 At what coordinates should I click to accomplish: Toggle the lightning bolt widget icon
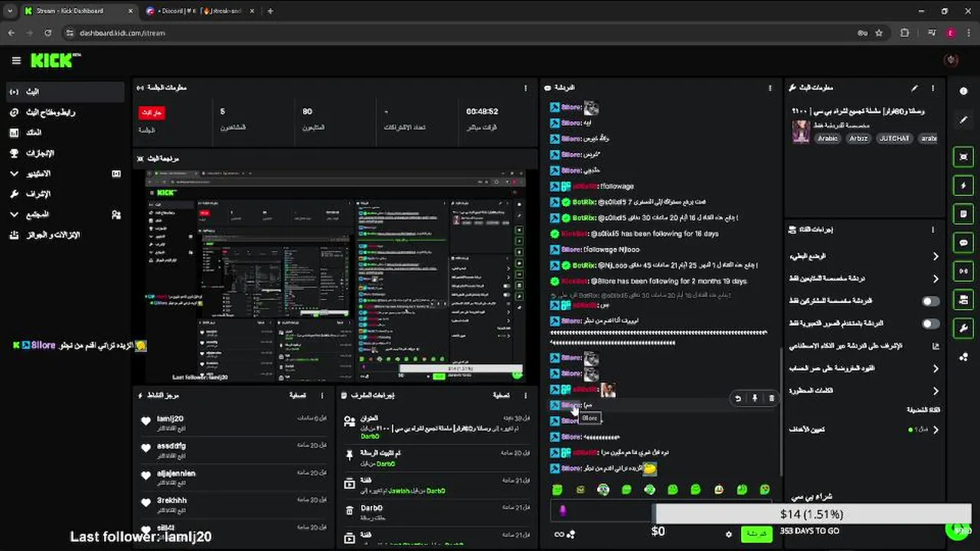pyautogui.click(x=963, y=185)
